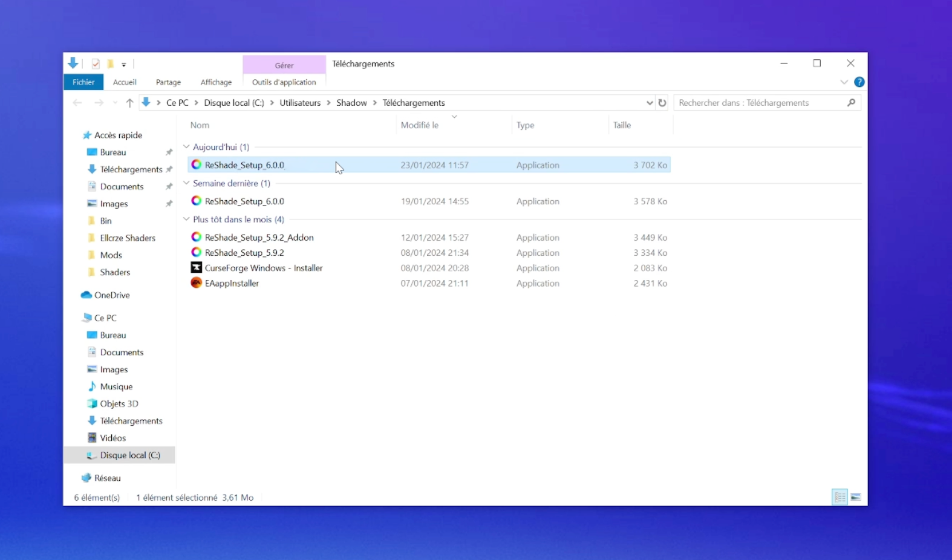This screenshot has width=952, height=560.
Task: Select the Gérer contextual tab
Action: click(x=284, y=65)
